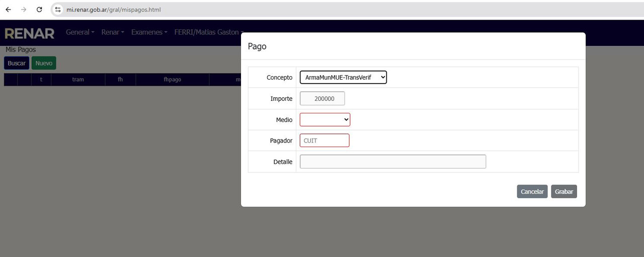Click the 'Mis Pagos' page title
This screenshot has width=644, height=257.
21,50
